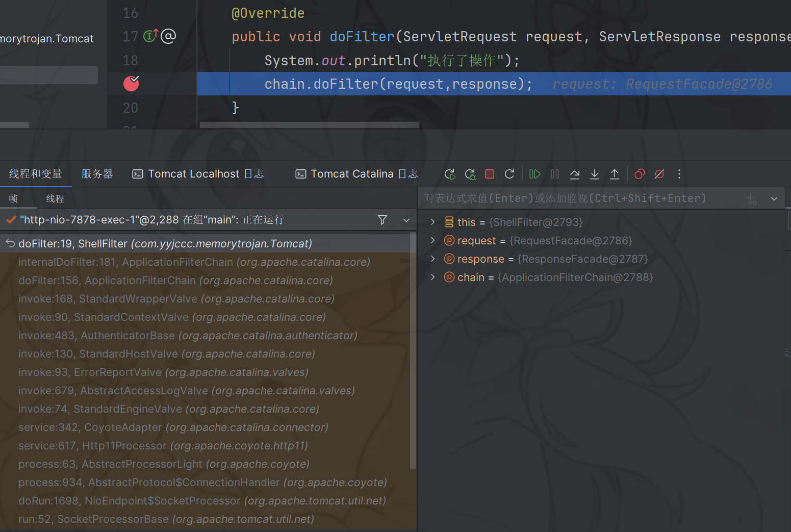Click the Step Into arrow icon
The width and height of the screenshot is (791, 532).
(x=595, y=174)
